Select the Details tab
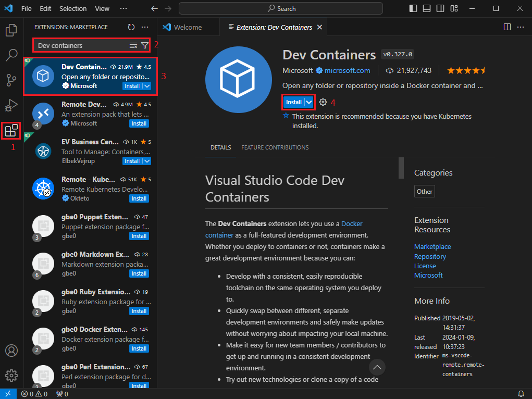 click(220, 147)
